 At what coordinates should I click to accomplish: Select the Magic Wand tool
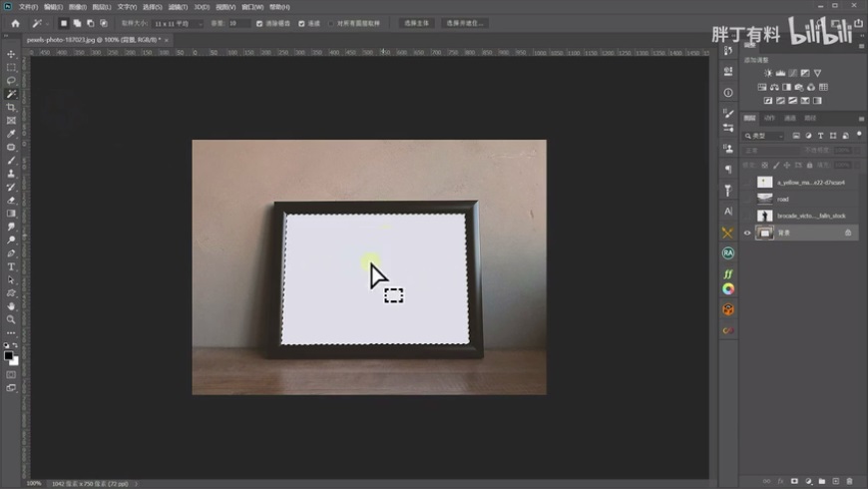pyautogui.click(x=11, y=94)
